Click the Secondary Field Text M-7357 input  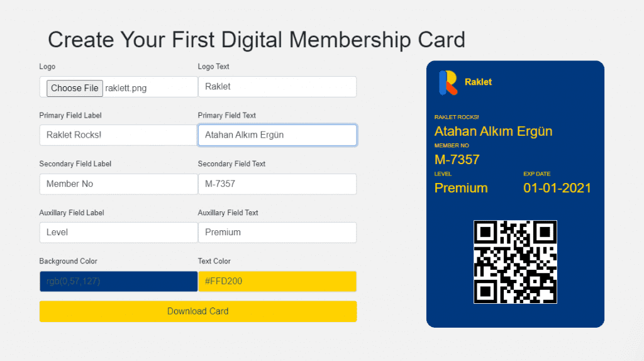pos(277,184)
